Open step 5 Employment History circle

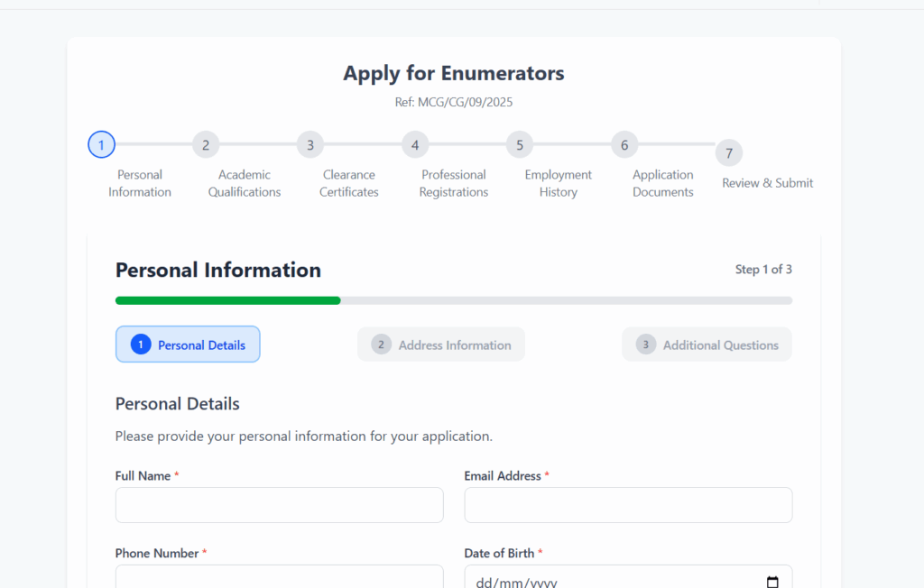coord(519,144)
